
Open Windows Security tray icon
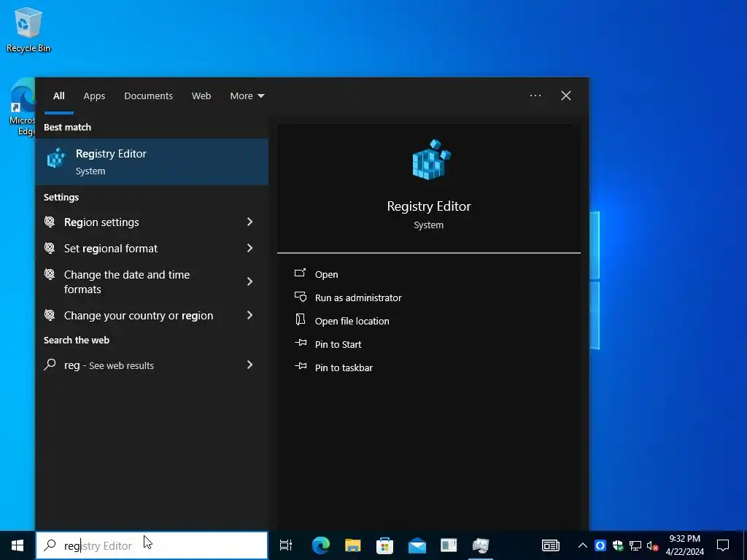(x=618, y=545)
